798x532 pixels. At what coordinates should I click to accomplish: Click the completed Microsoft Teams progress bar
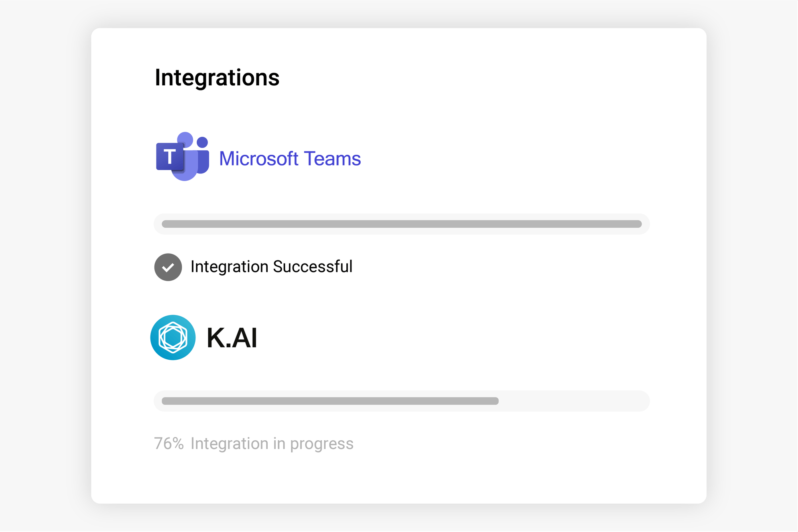tap(401, 224)
